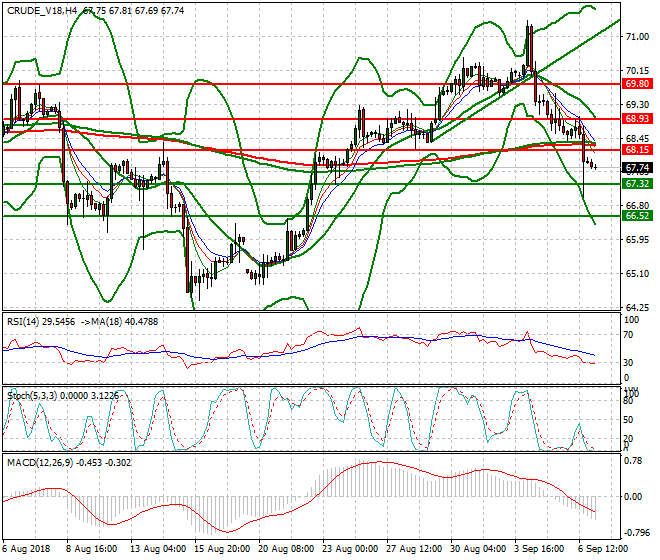Select the green 66.52 support level label

[637, 216]
